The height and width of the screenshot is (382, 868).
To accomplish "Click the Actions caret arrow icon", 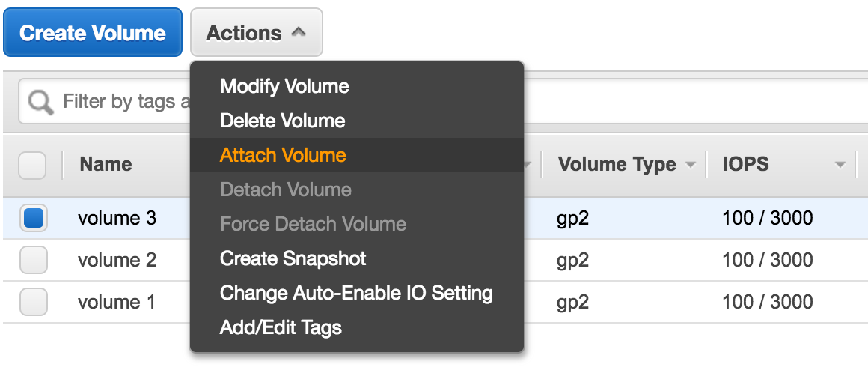I will 299,33.
